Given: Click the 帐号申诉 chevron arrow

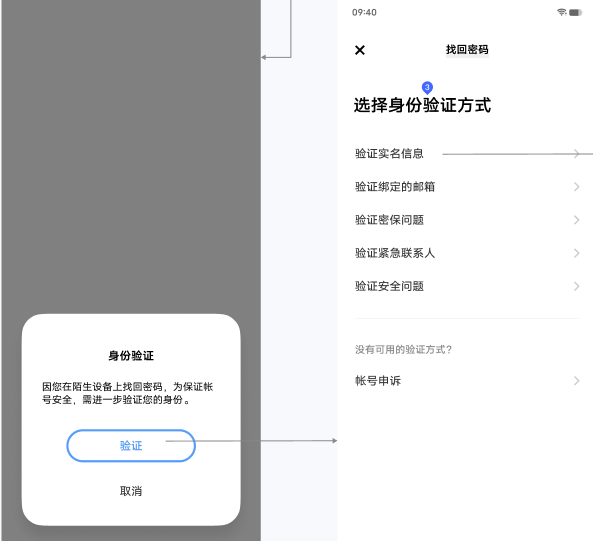Looking at the screenshot, I should pyautogui.click(x=576, y=381).
